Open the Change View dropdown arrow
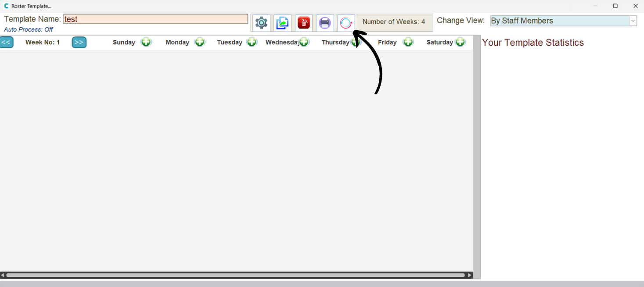Screen dimensions: 644x287 click(633, 21)
